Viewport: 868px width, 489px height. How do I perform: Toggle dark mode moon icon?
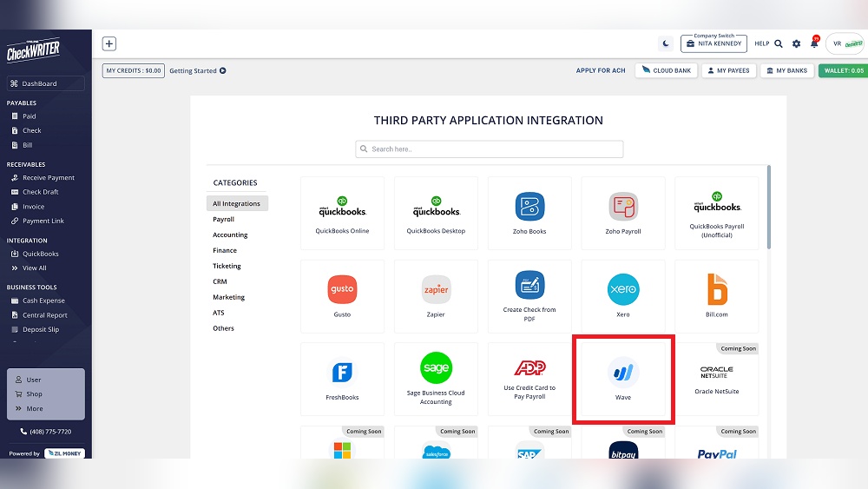[666, 43]
